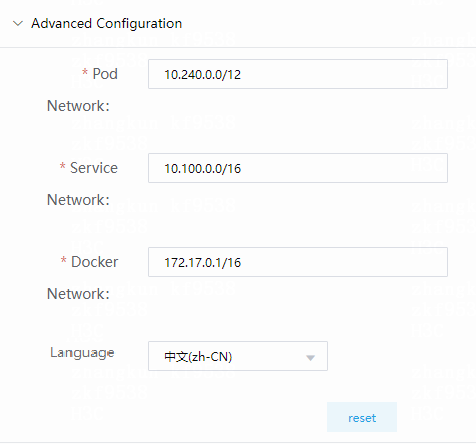Focus the Pod Network input field

(x=298, y=74)
